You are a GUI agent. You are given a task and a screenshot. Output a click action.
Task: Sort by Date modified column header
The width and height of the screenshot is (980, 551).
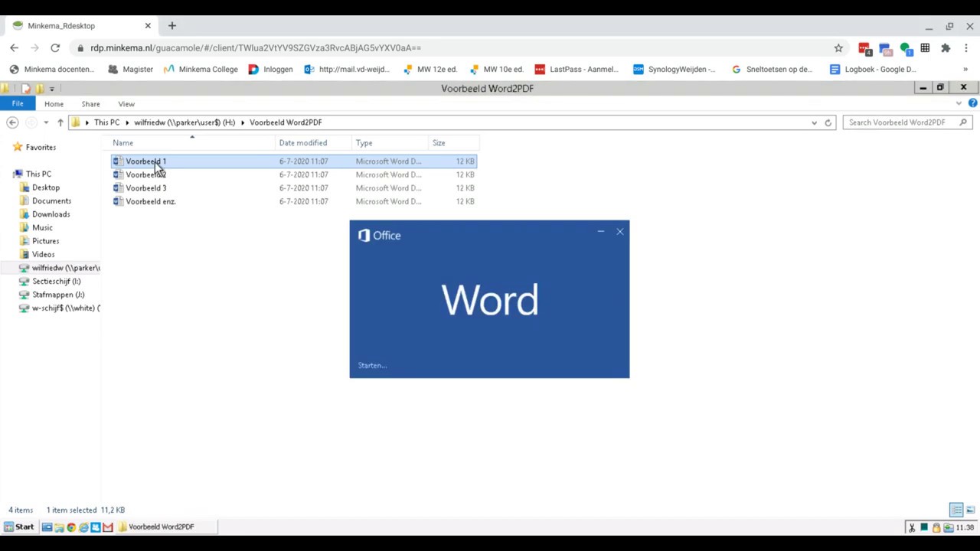(x=313, y=143)
